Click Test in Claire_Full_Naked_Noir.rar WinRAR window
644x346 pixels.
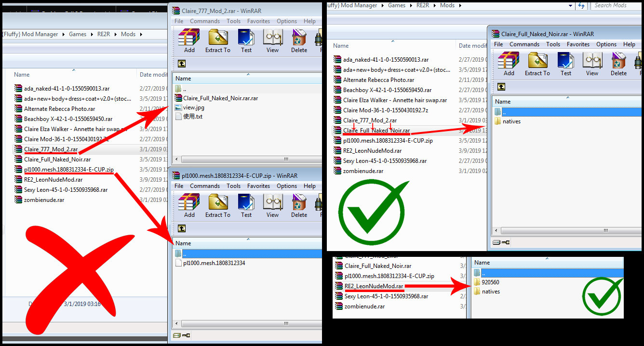(x=566, y=64)
